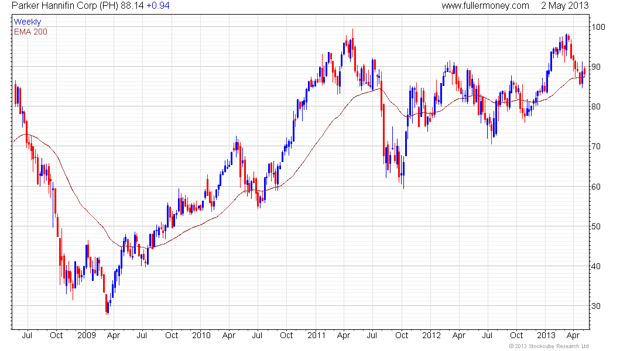Click the EMA 200 legend label

(x=30, y=32)
